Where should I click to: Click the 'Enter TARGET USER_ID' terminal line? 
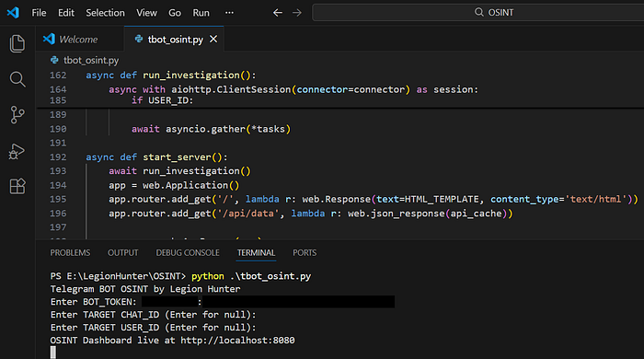tap(154, 328)
